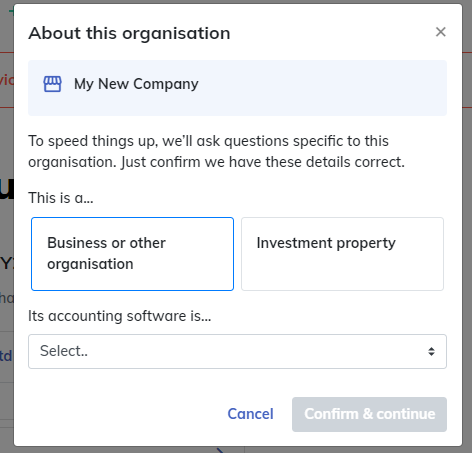
Task: Click the 'To speed things up' description text
Action: (216, 151)
